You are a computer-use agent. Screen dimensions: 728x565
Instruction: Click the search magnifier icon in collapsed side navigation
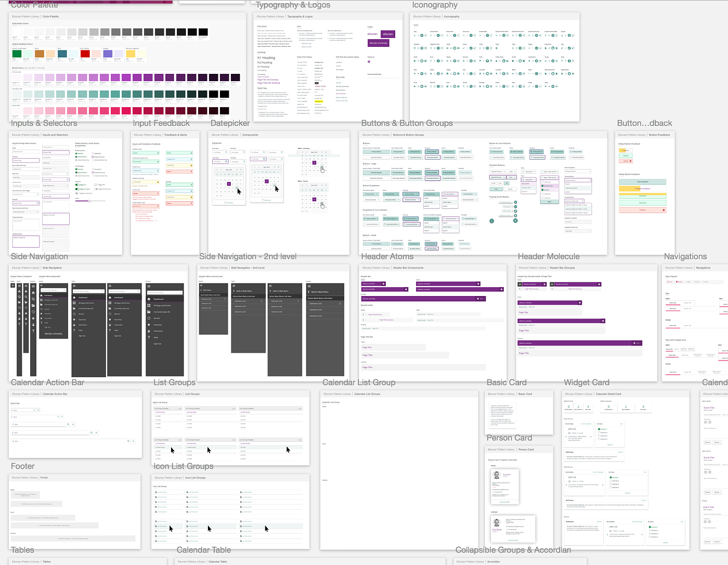19,297
